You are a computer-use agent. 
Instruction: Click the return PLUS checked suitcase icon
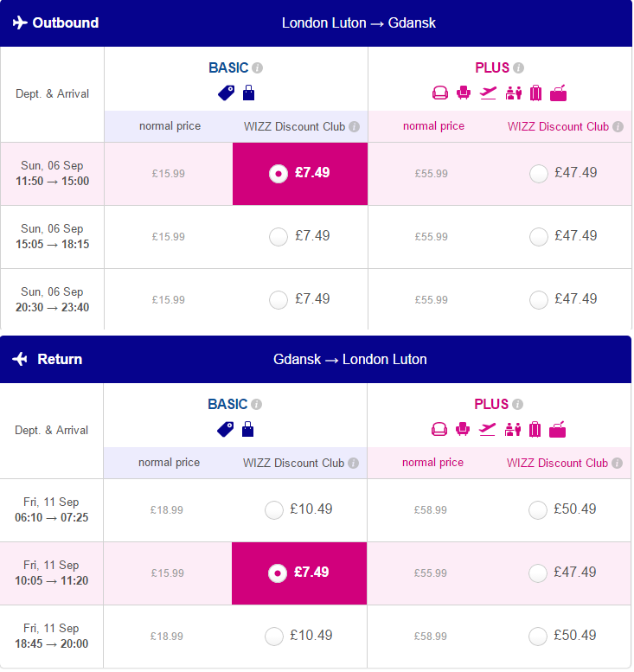535,429
